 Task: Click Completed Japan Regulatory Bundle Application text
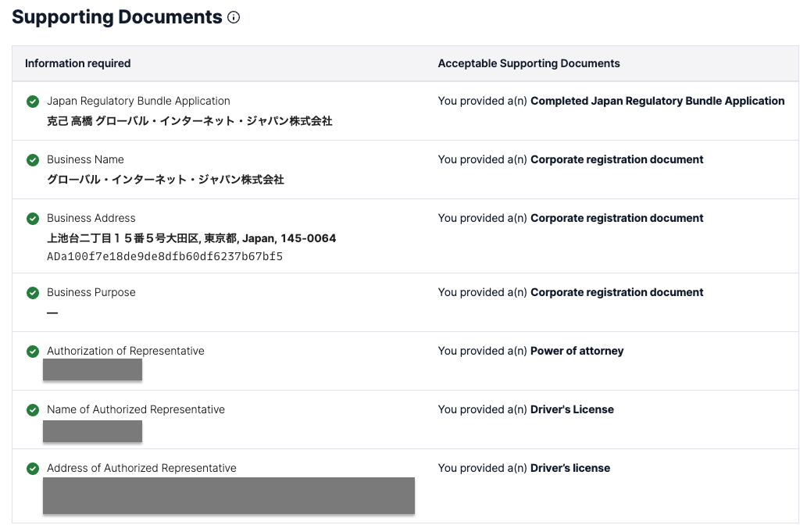point(658,101)
